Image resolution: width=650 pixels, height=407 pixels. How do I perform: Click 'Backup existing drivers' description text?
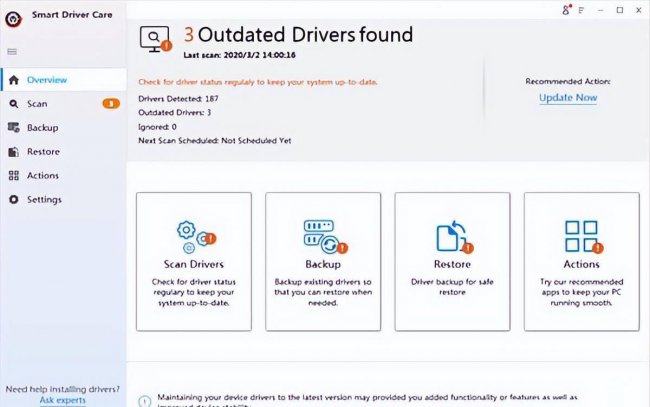click(x=323, y=292)
